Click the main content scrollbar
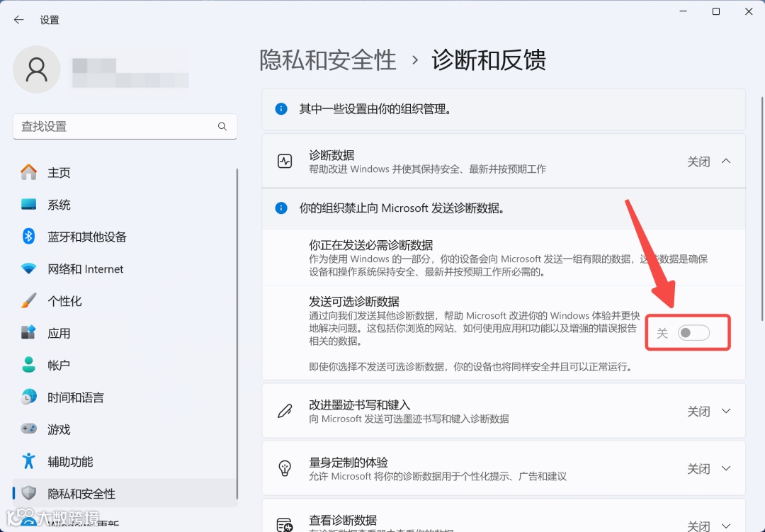Viewport: 765px width, 532px height. (763, 209)
